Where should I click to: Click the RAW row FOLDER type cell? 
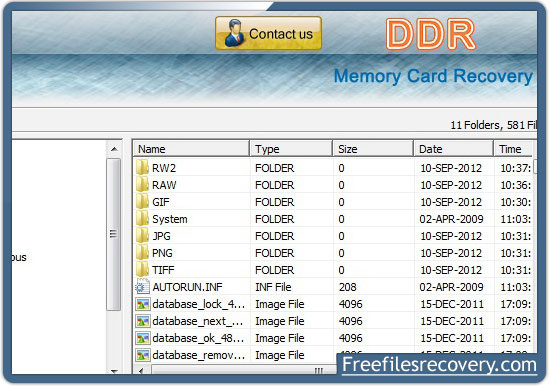click(275, 185)
